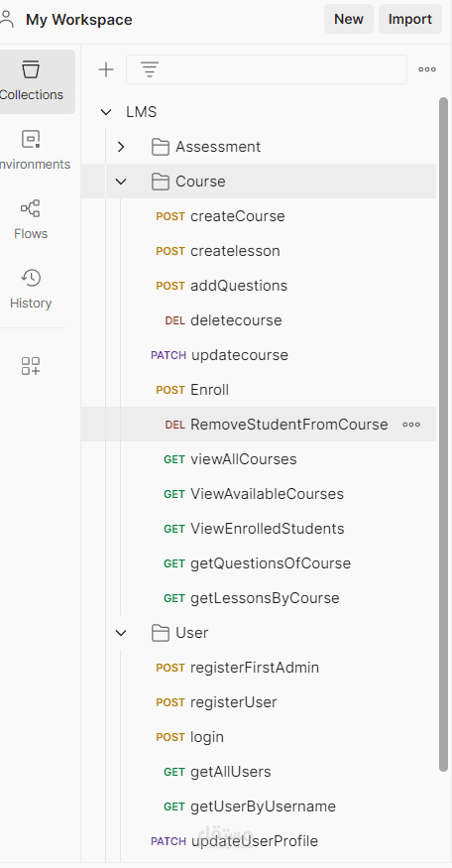
Task: Collapse the Course folder chevron
Action: pyautogui.click(x=121, y=182)
